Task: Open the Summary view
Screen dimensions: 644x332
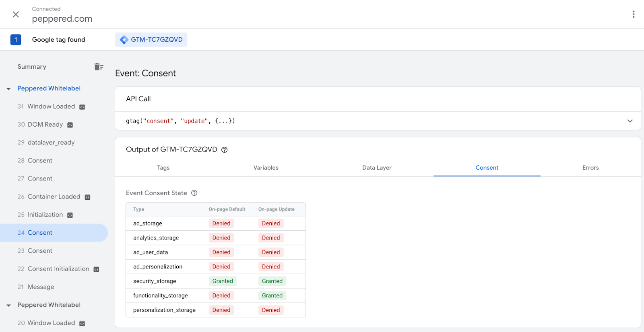Action: click(x=32, y=67)
